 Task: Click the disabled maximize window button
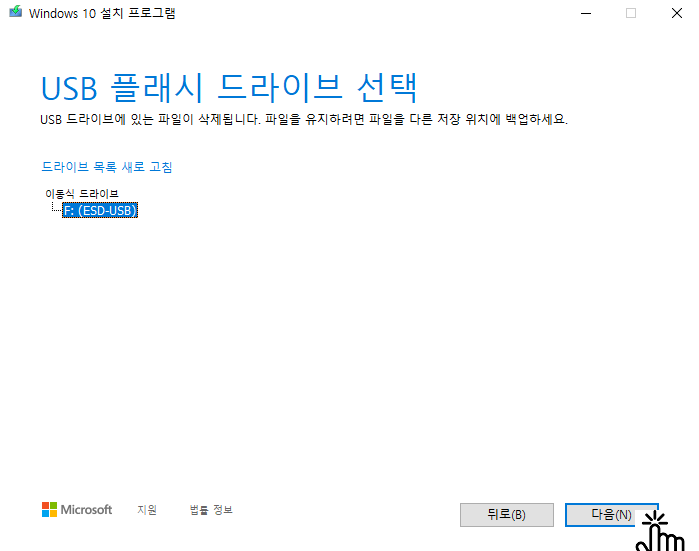point(631,13)
